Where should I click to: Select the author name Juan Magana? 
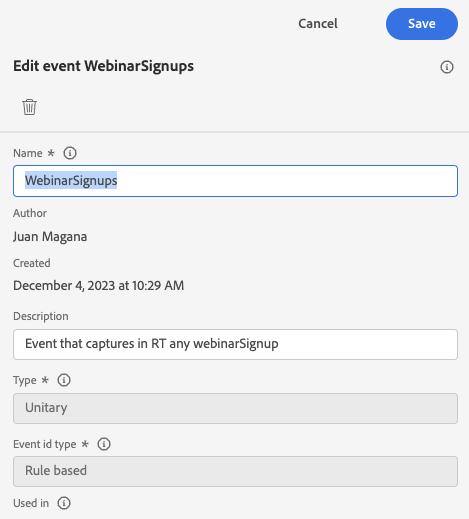(50, 237)
